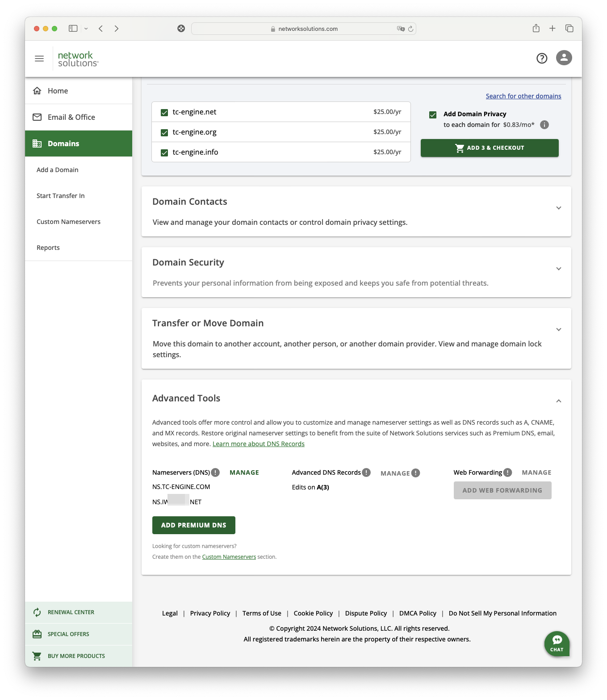
Task: Click the Privacy Policy footer link
Action: 210,613
